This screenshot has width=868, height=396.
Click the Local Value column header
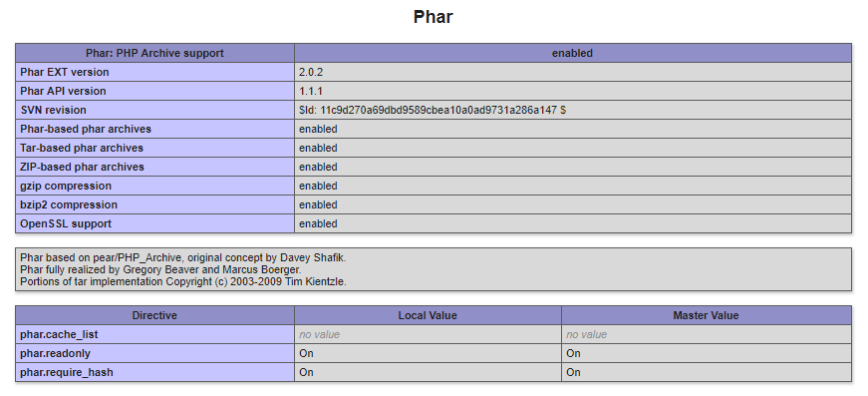[x=428, y=315]
